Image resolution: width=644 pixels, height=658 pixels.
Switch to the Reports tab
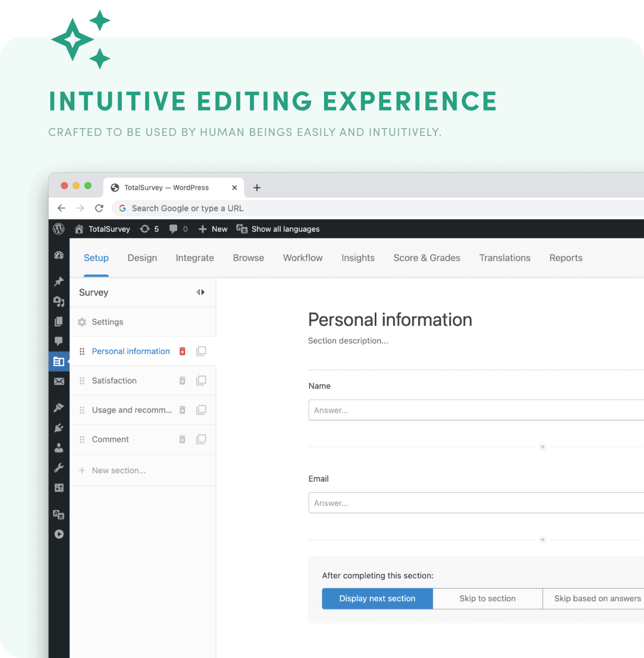pyautogui.click(x=566, y=258)
